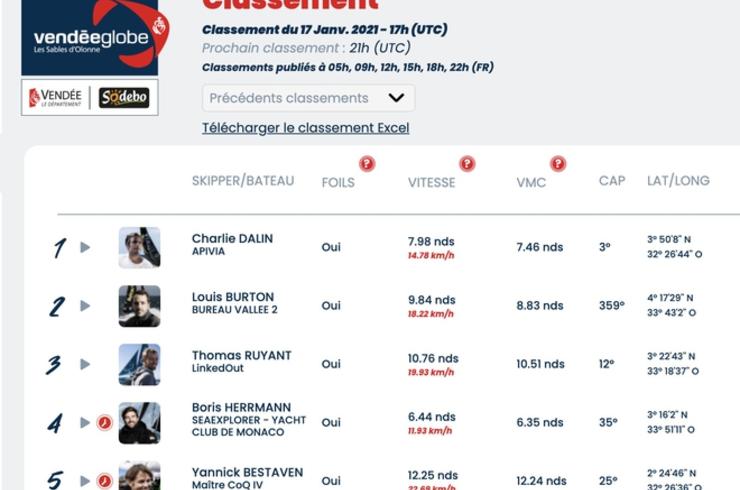Click Yannick Bestaven's red clock icon
The height and width of the screenshot is (490, 740).
(105, 481)
